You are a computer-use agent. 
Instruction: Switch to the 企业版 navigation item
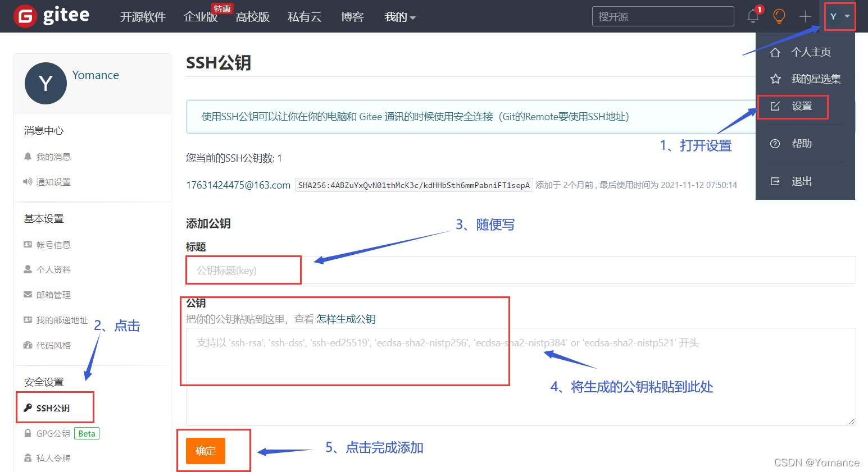[x=201, y=17]
